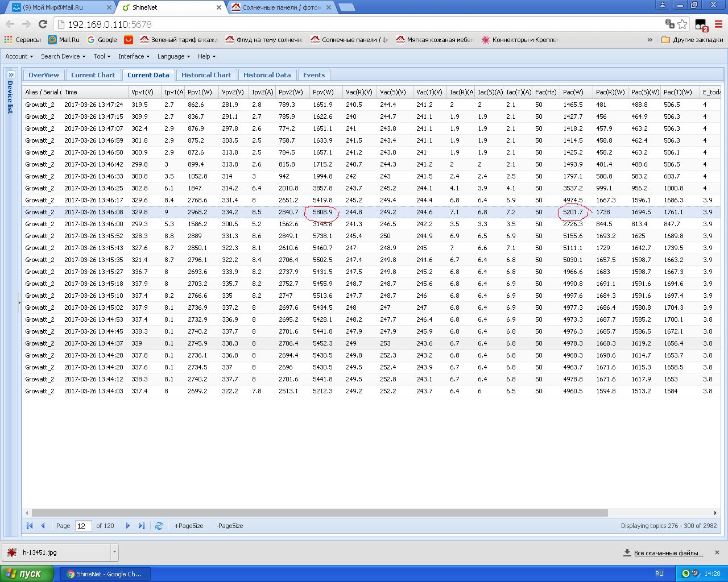The width and height of the screenshot is (728, 582).
Task: Jump to last page in grid pager
Action: [x=142, y=526]
